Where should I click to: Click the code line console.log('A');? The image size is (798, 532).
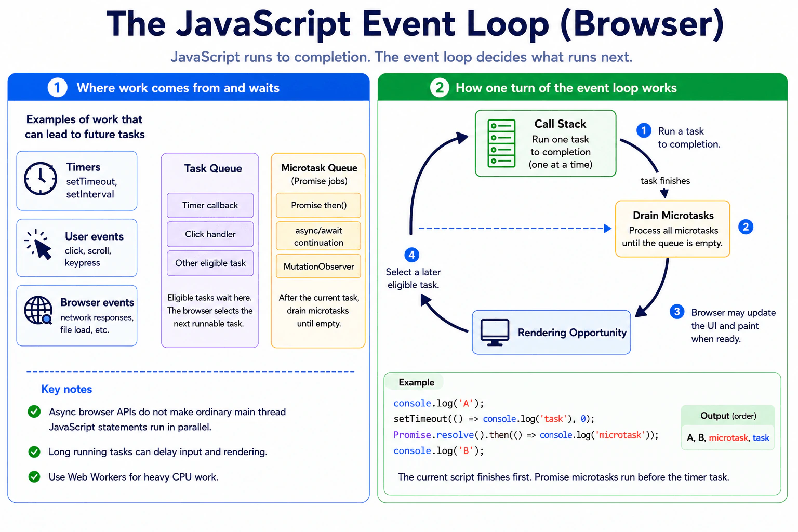[x=438, y=403]
